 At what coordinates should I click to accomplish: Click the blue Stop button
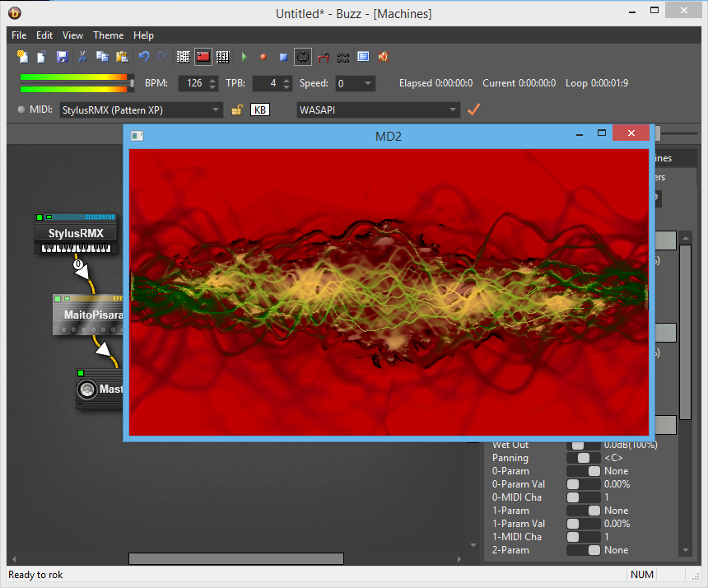point(283,57)
